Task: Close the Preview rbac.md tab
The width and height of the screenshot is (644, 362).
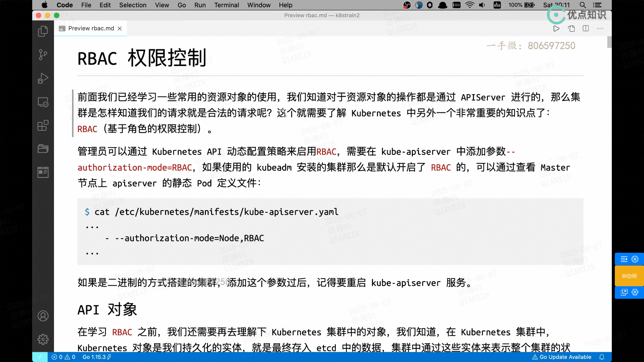Action: tap(120, 28)
